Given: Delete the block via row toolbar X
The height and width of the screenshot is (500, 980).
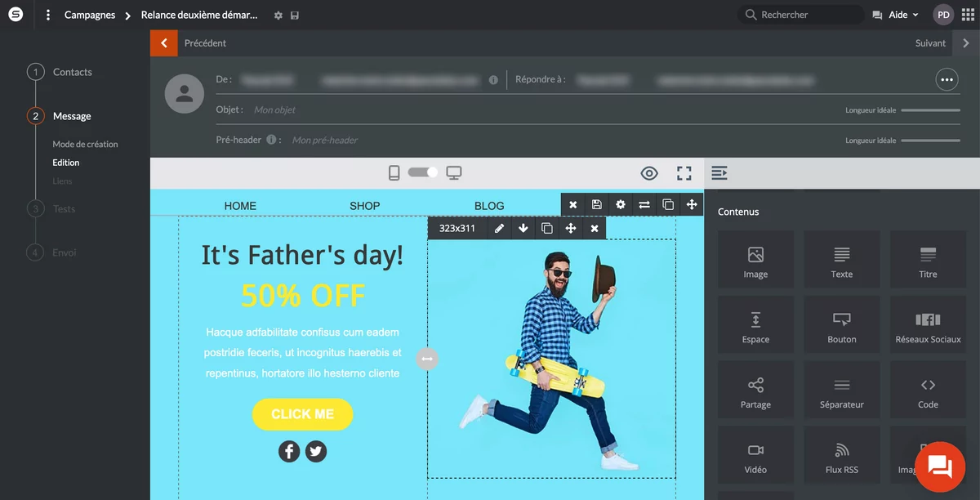Looking at the screenshot, I should pos(573,204).
